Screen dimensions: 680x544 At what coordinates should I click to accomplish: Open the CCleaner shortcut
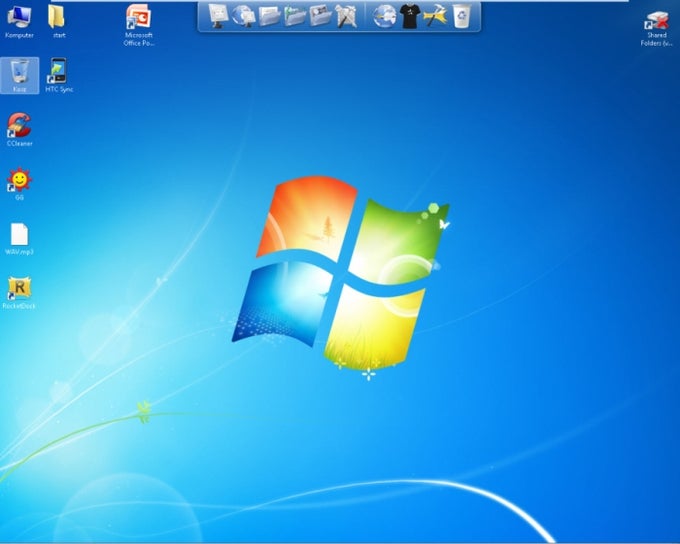click(19, 130)
